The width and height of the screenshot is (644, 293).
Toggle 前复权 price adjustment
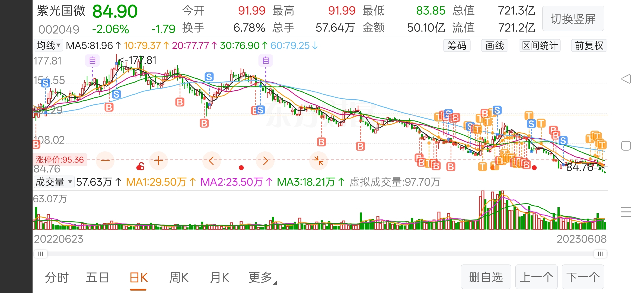[589, 46]
